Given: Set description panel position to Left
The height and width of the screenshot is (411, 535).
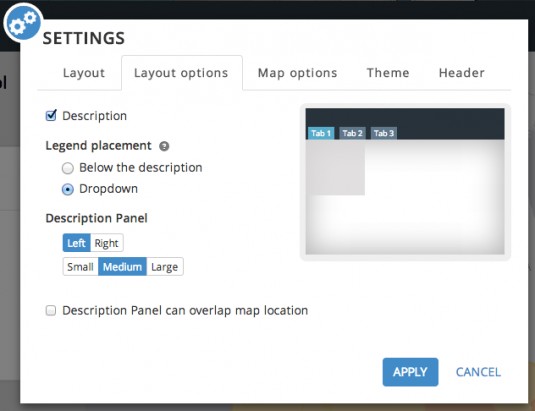Looking at the screenshot, I should tap(76, 243).
